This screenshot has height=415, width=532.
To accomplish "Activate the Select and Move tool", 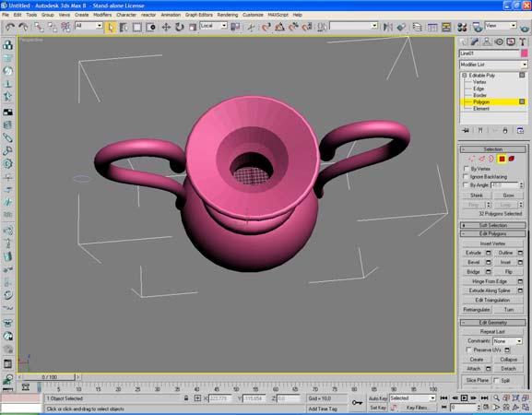I will pos(166,27).
